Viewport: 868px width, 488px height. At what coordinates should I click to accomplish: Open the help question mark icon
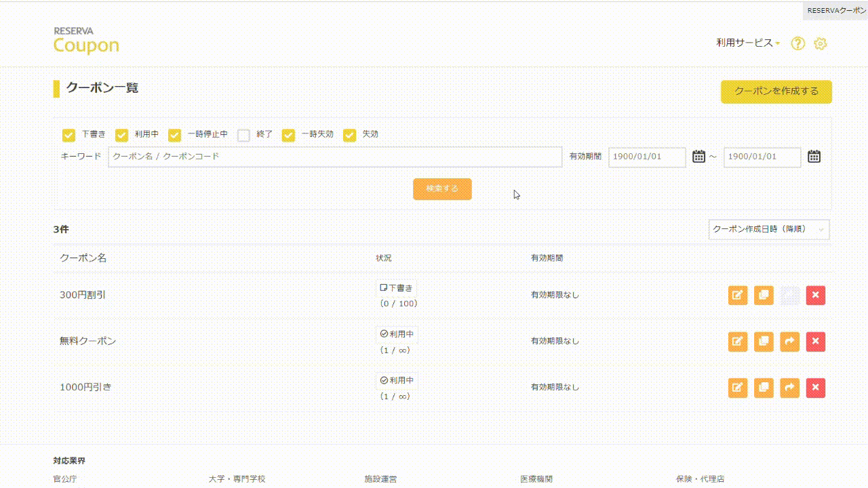click(x=798, y=43)
